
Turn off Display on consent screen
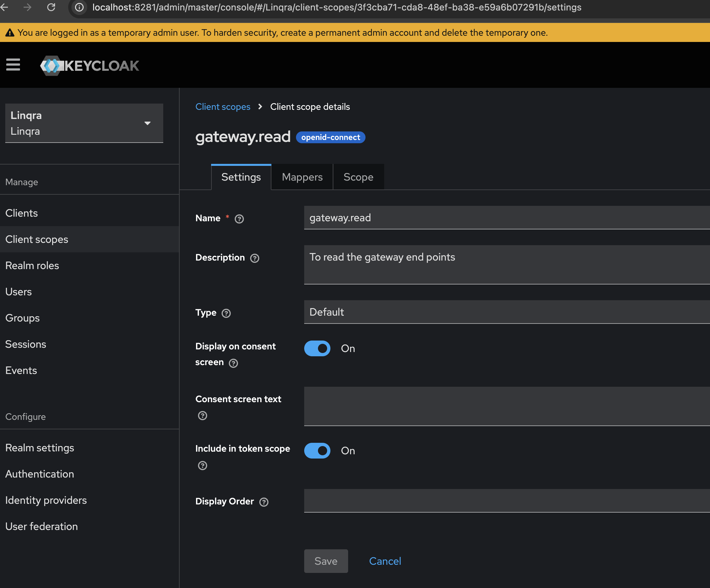(x=317, y=348)
